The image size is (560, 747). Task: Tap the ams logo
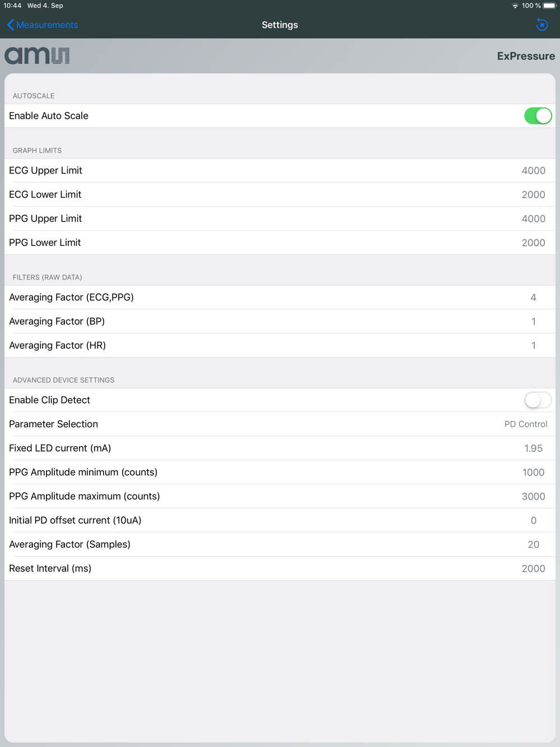[37, 55]
